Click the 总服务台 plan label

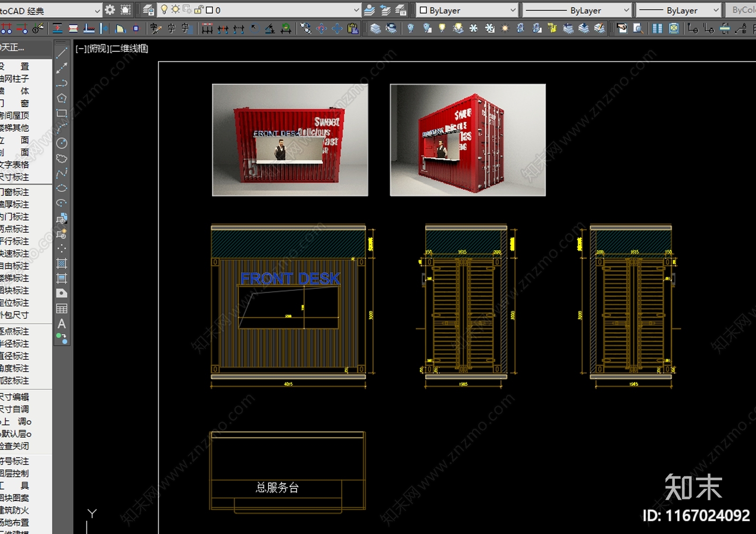[277, 487]
